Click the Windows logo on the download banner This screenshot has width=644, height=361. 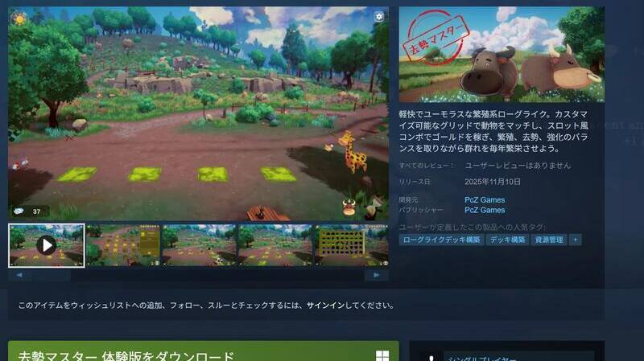382,355
